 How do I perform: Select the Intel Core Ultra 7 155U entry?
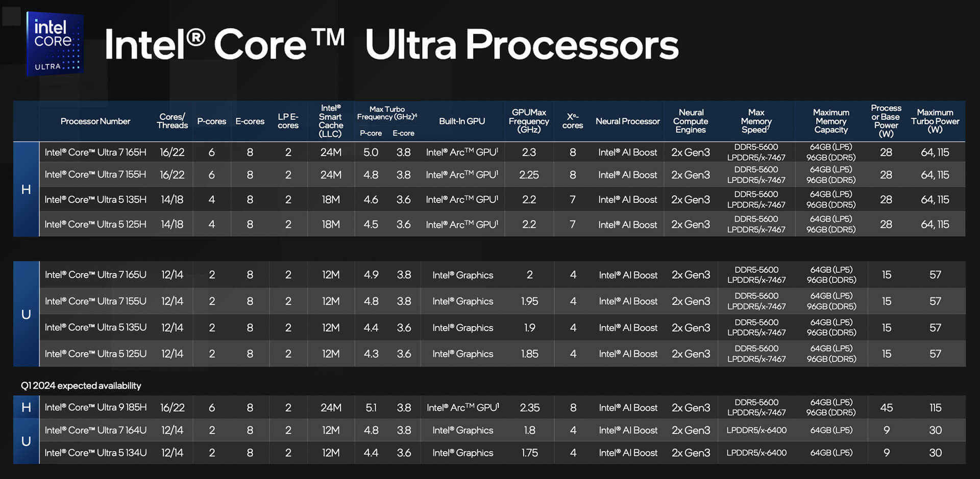click(95, 301)
